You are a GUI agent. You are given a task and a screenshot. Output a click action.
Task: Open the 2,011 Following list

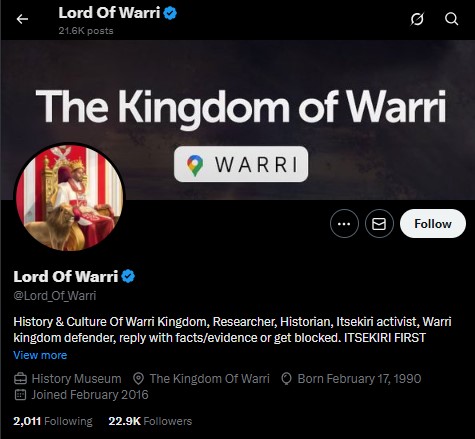point(53,421)
